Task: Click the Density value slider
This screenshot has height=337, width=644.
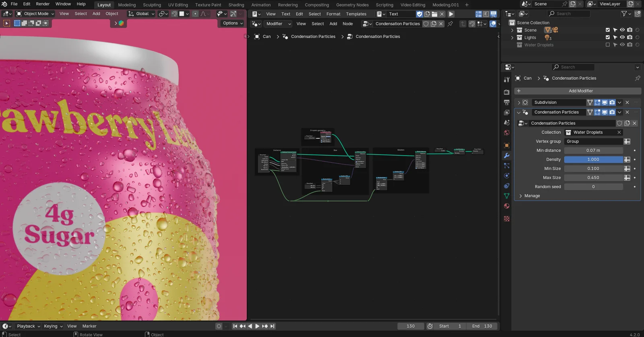Action: pyautogui.click(x=593, y=160)
